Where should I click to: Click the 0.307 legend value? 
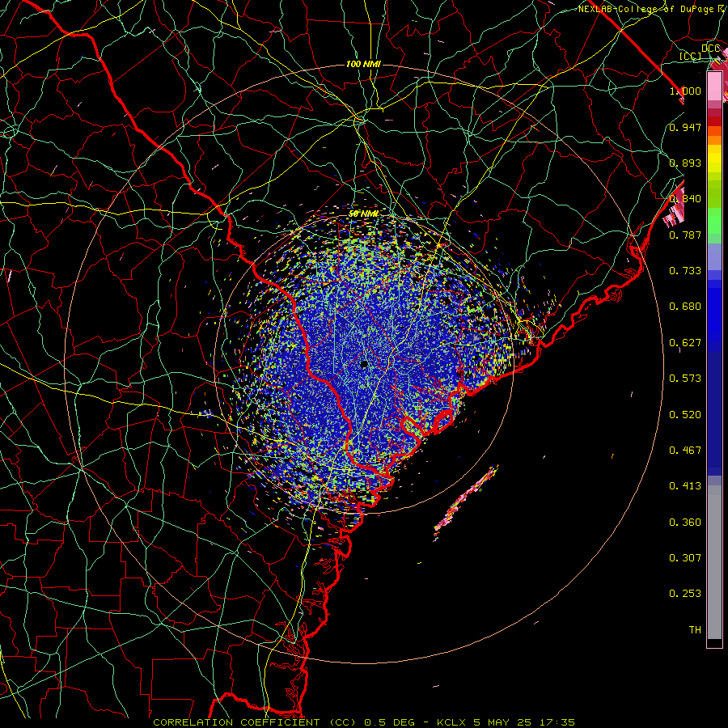pyautogui.click(x=685, y=558)
